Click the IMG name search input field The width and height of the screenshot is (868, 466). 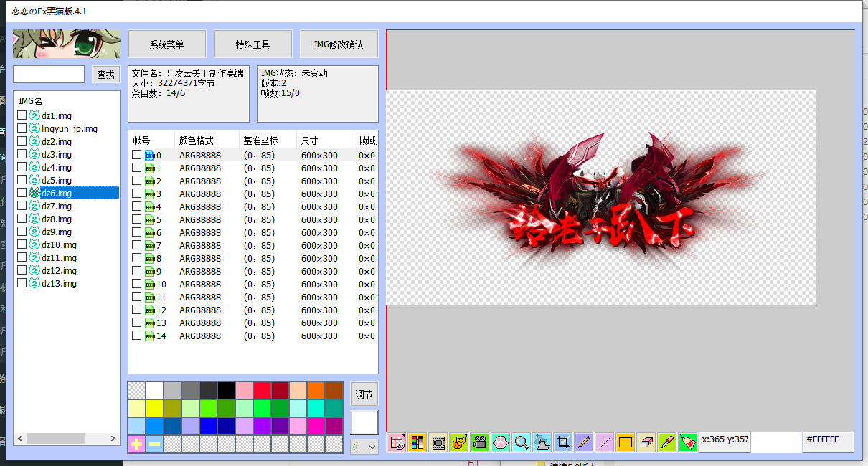pos(49,75)
